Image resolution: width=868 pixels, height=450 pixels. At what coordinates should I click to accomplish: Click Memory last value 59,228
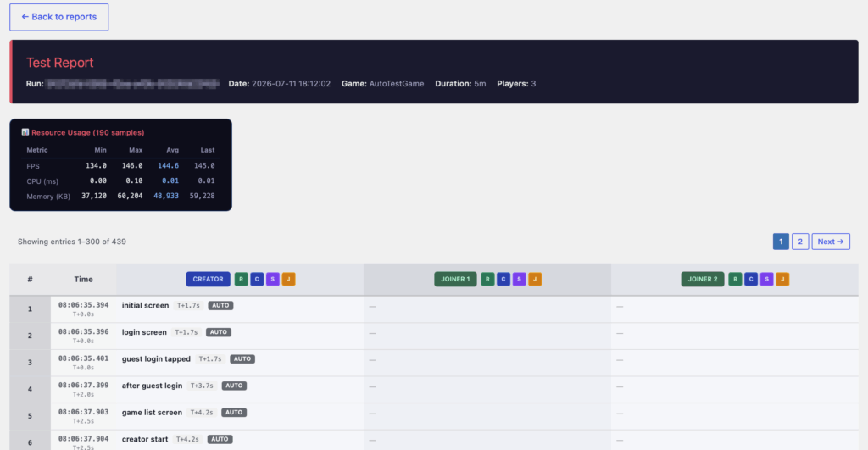click(202, 196)
